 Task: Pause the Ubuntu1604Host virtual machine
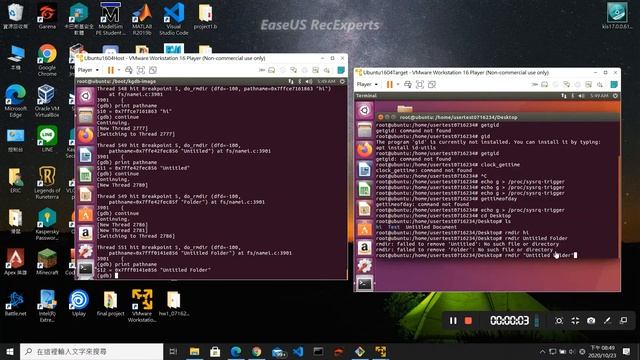click(x=111, y=70)
